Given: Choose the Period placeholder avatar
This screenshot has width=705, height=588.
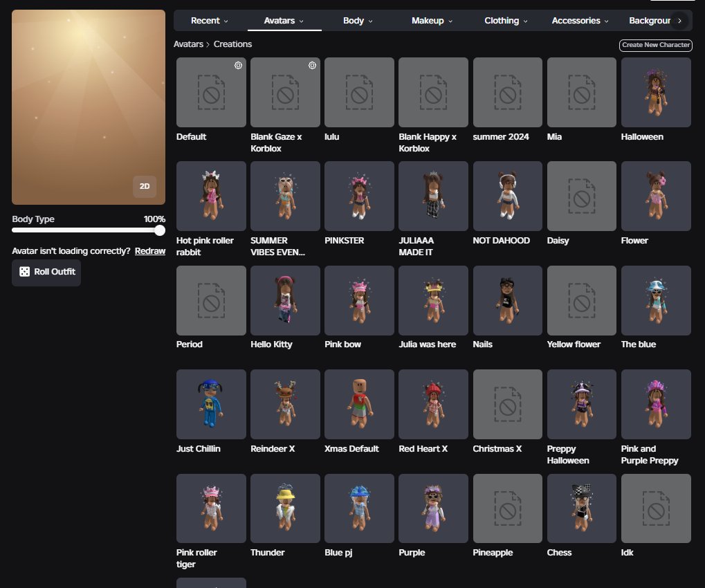Looking at the screenshot, I should (211, 300).
